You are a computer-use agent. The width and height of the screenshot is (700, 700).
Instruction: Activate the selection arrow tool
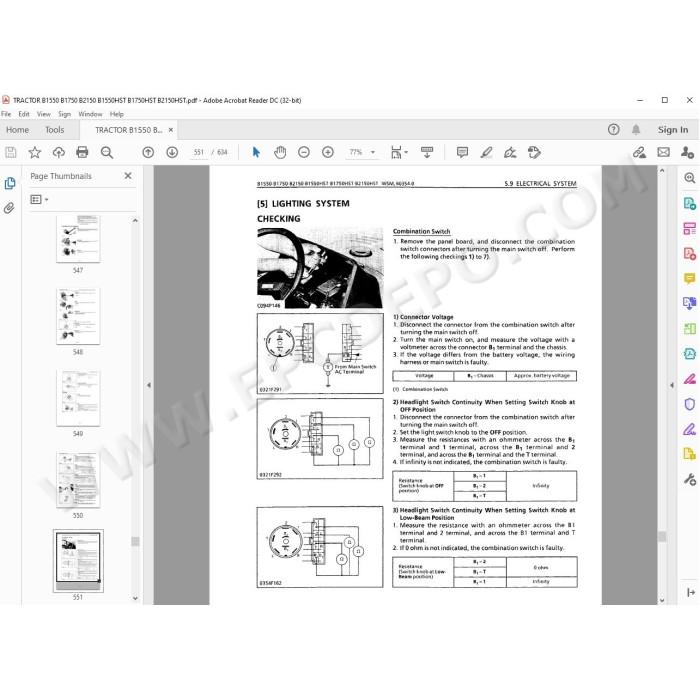tap(256, 153)
